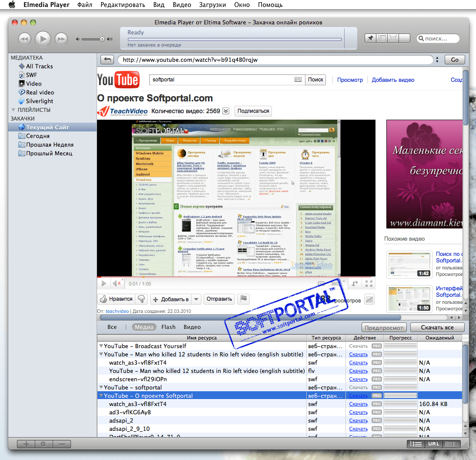
Task: Expand the video count dropdown arrow
Action: point(226,111)
